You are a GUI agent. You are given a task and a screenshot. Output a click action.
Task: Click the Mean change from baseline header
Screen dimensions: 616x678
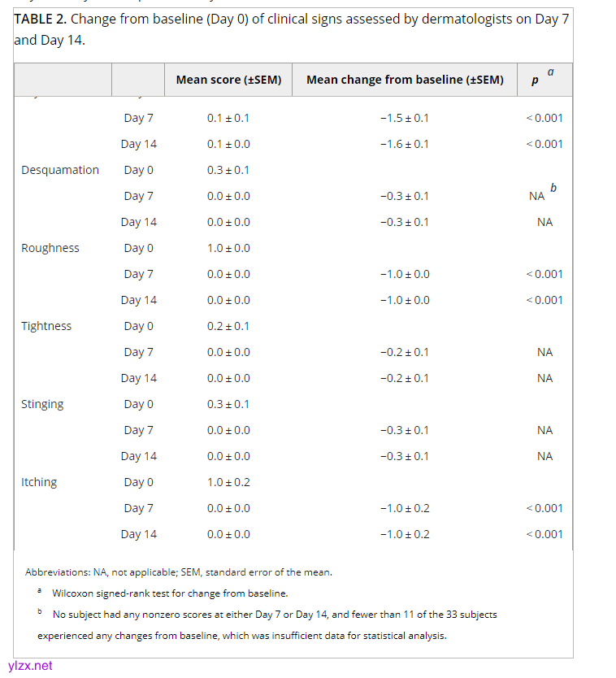(x=405, y=80)
